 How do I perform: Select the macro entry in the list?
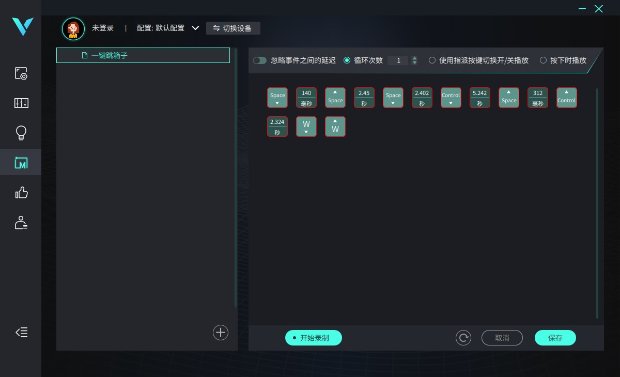click(143, 55)
